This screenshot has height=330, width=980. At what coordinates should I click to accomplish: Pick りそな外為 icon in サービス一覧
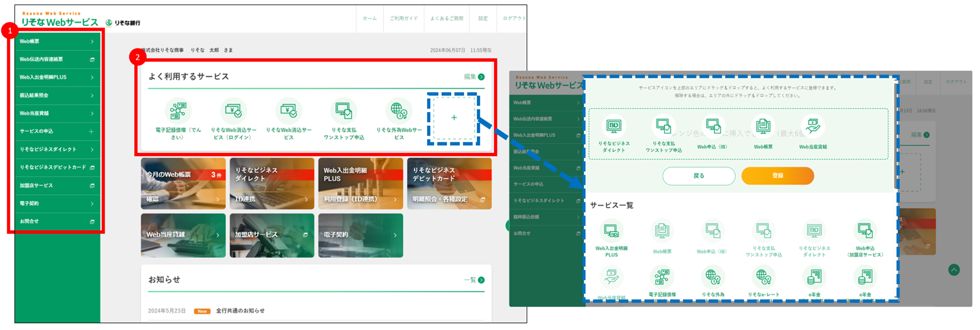click(x=712, y=277)
